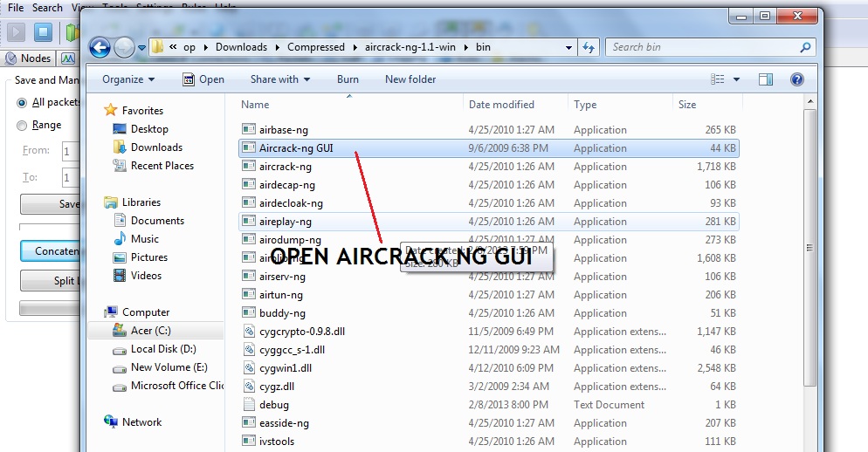Open Recent Places in Favorites
Screen dimensions: 868x452
pos(162,166)
